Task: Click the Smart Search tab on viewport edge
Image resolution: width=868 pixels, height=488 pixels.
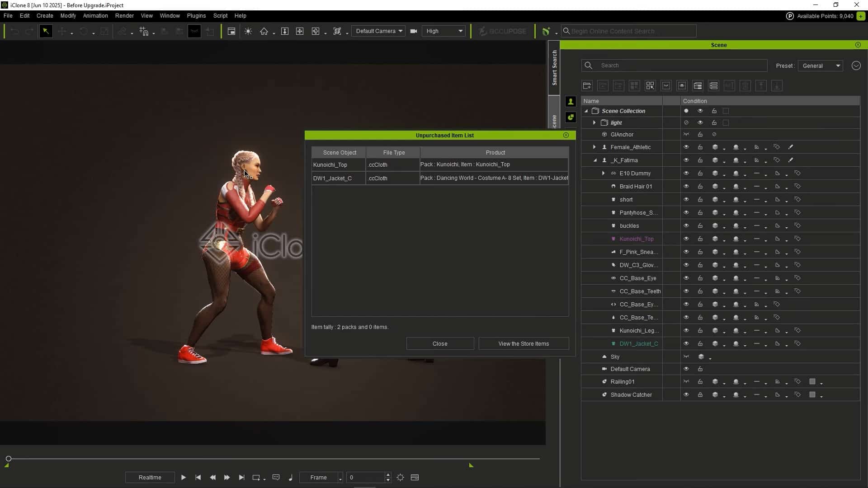Action: coord(554,68)
